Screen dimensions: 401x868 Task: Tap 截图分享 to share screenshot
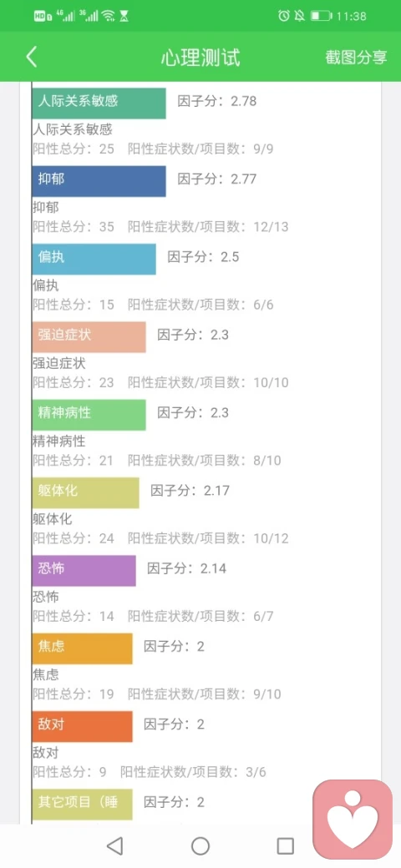(x=356, y=58)
